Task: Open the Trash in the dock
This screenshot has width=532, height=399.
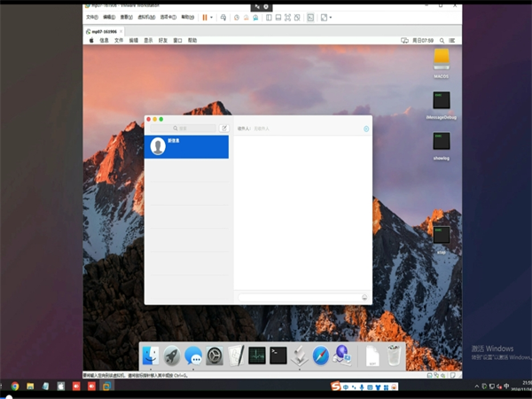Action: (395, 356)
